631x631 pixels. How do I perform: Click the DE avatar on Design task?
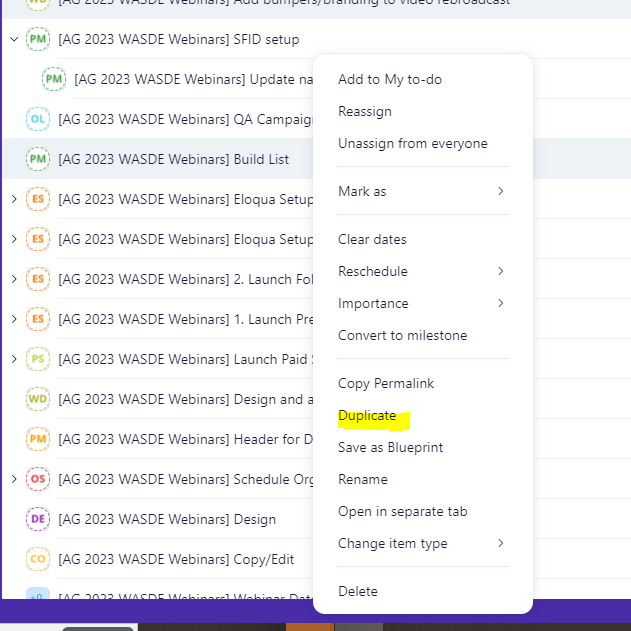click(x=38, y=520)
